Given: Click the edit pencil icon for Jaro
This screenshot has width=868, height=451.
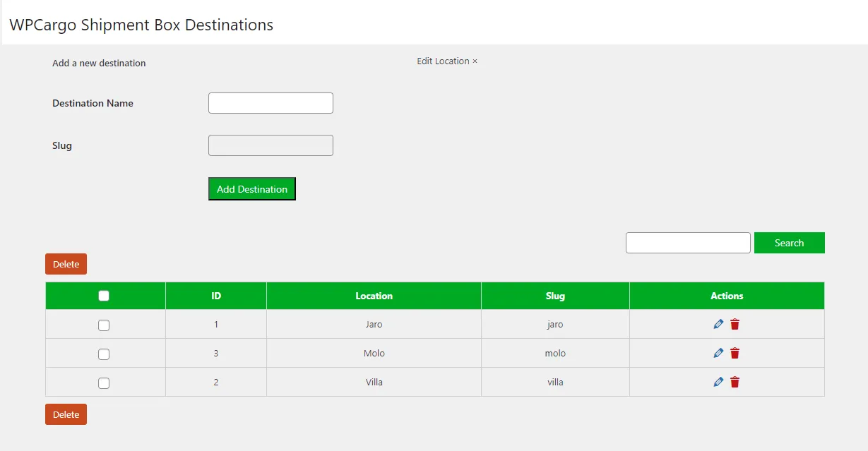Looking at the screenshot, I should [x=718, y=324].
